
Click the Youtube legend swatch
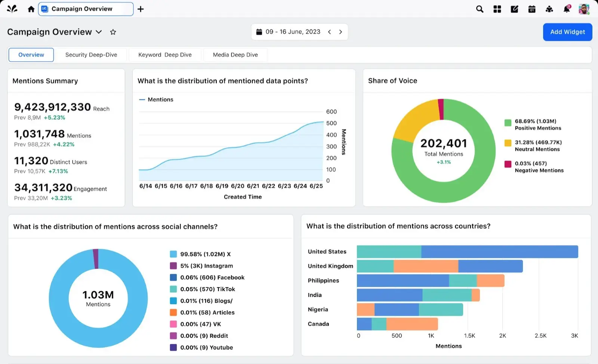(173, 347)
